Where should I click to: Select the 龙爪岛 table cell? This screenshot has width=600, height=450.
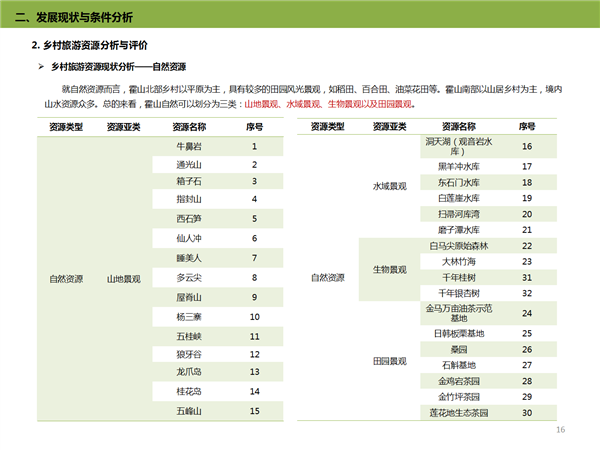[189, 372]
